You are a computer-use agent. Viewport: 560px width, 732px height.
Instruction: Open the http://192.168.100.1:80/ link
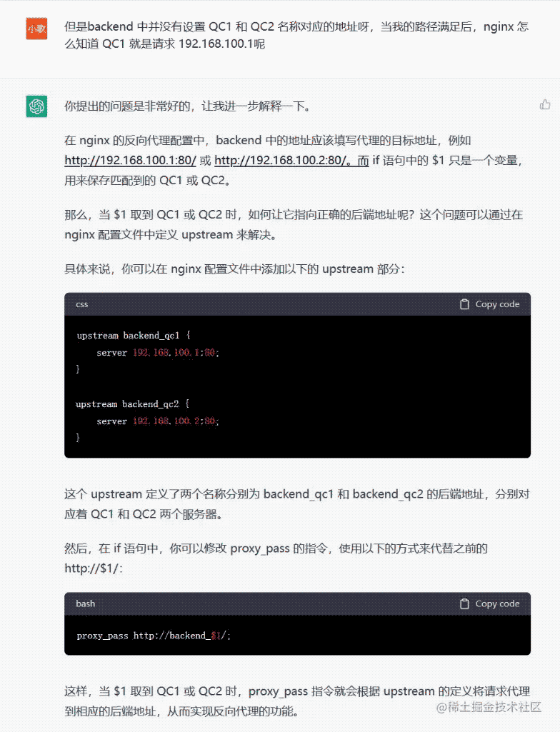click(x=130, y=161)
